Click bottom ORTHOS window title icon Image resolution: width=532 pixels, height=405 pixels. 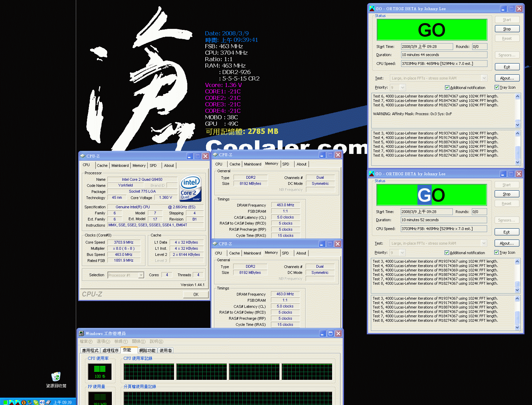tap(372, 174)
